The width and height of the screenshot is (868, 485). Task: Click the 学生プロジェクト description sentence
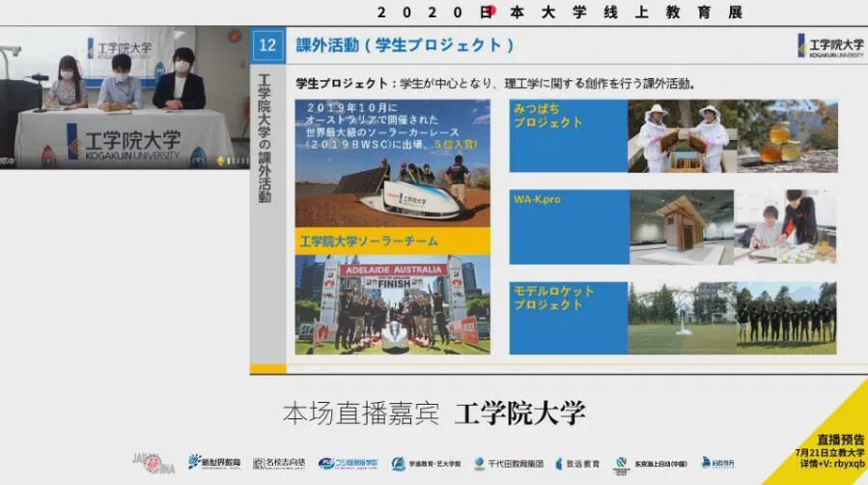(x=495, y=84)
